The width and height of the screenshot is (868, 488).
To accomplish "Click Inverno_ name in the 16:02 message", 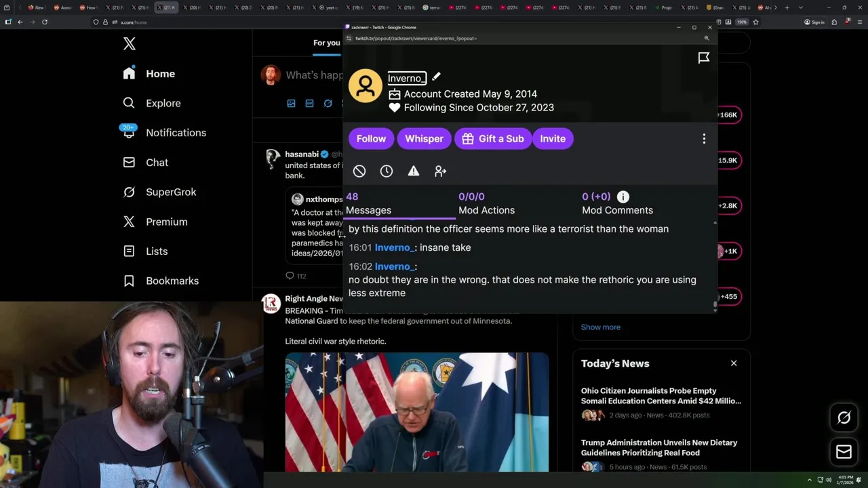I will 395,266.
